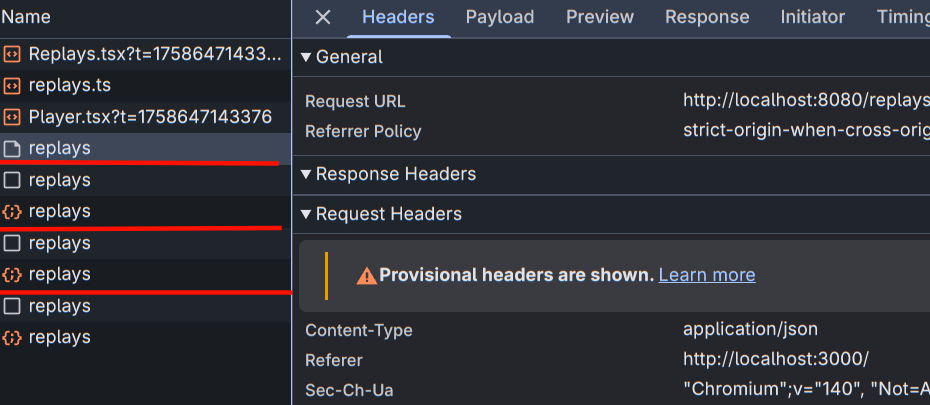Click the provisional headers warning icon
930x405 pixels.
tap(367, 275)
